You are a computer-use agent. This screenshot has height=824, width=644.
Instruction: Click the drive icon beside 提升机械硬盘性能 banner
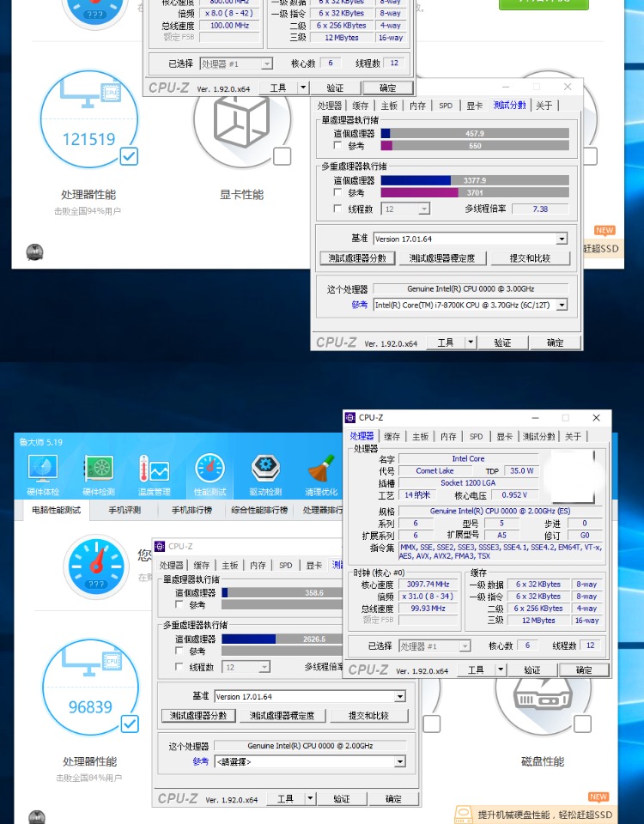coord(463,815)
